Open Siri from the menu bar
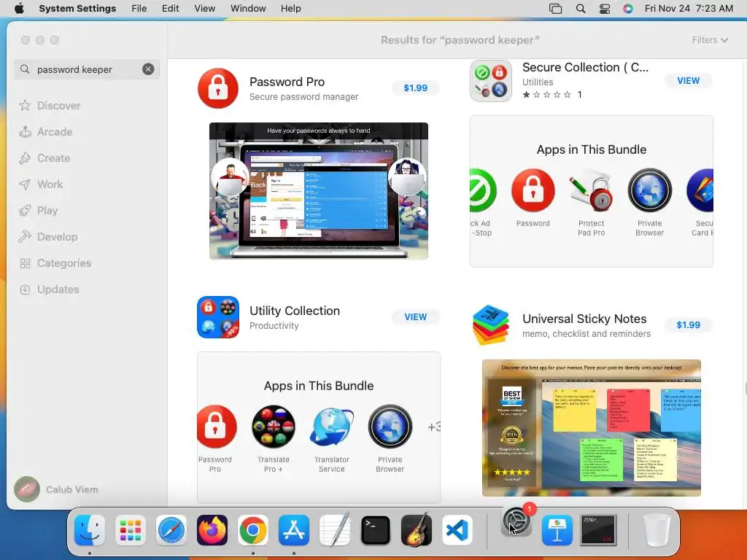The image size is (747, 560). (x=628, y=9)
